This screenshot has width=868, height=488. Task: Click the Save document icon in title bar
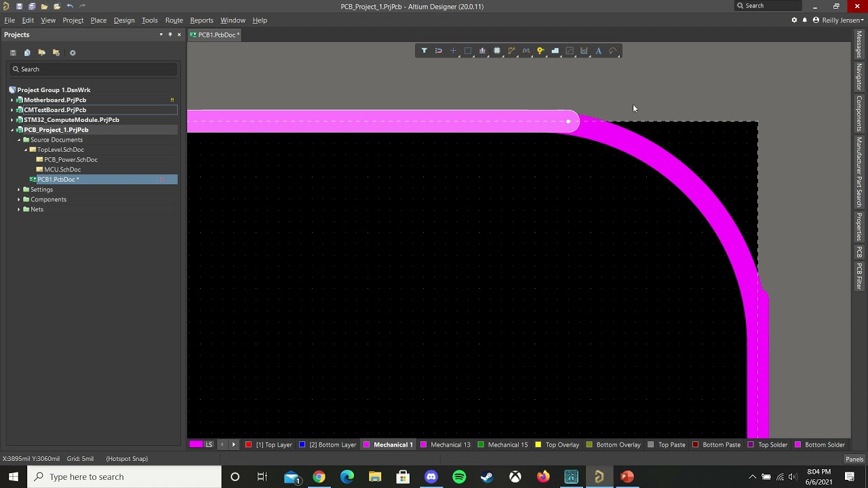19,6
